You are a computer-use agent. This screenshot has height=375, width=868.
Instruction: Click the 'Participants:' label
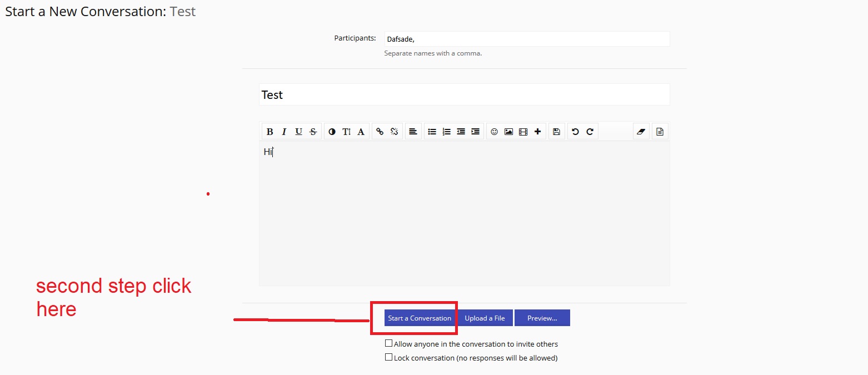355,38
